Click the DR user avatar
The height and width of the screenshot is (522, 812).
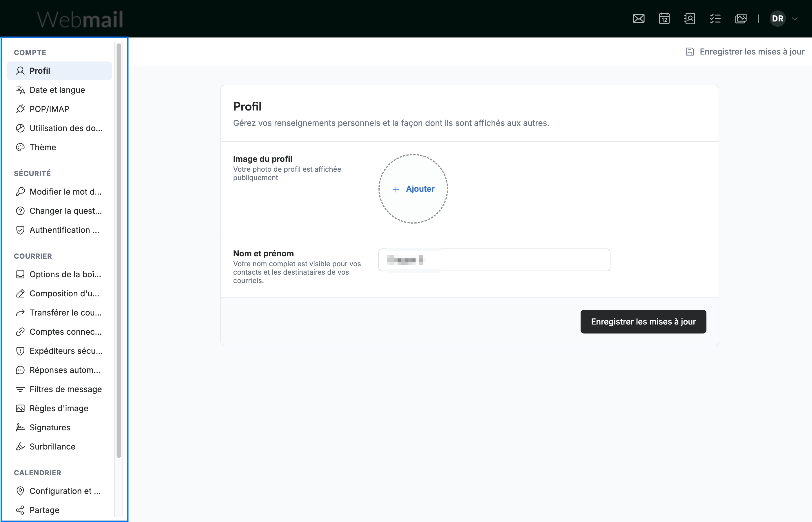click(x=777, y=18)
